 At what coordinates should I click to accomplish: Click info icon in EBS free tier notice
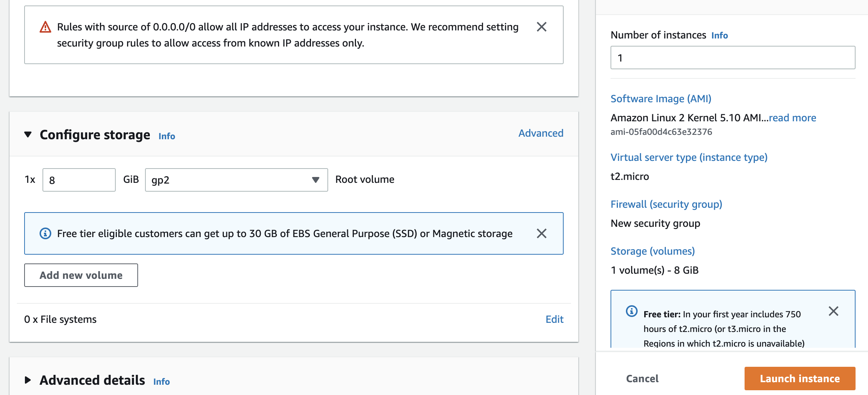tap(45, 233)
